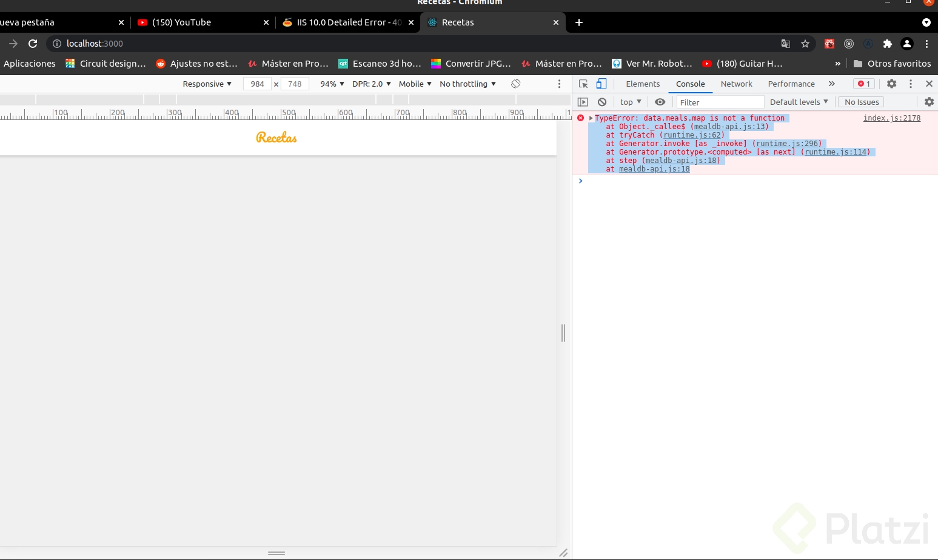
Task: Activate the inspect element picker
Action: [583, 84]
